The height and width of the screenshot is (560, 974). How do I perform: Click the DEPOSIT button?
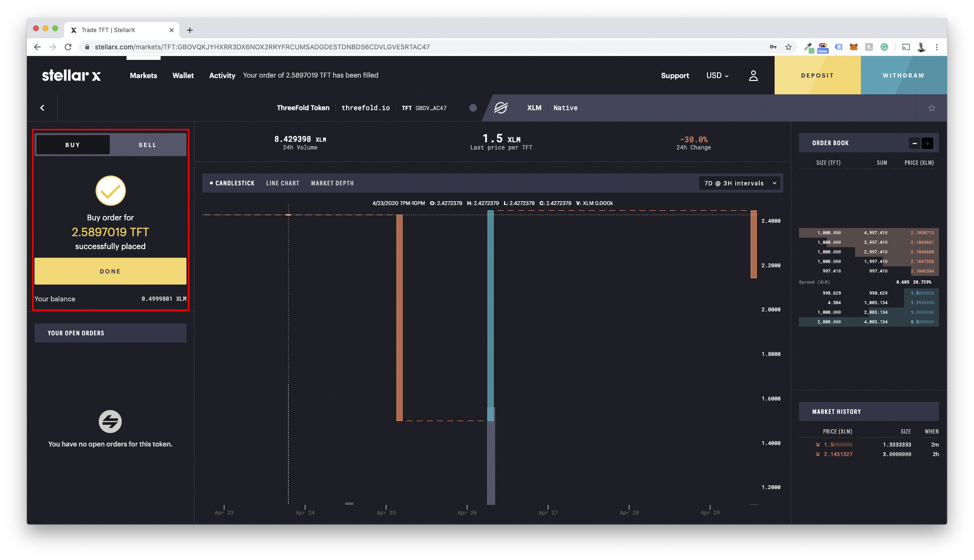point(817,75)
